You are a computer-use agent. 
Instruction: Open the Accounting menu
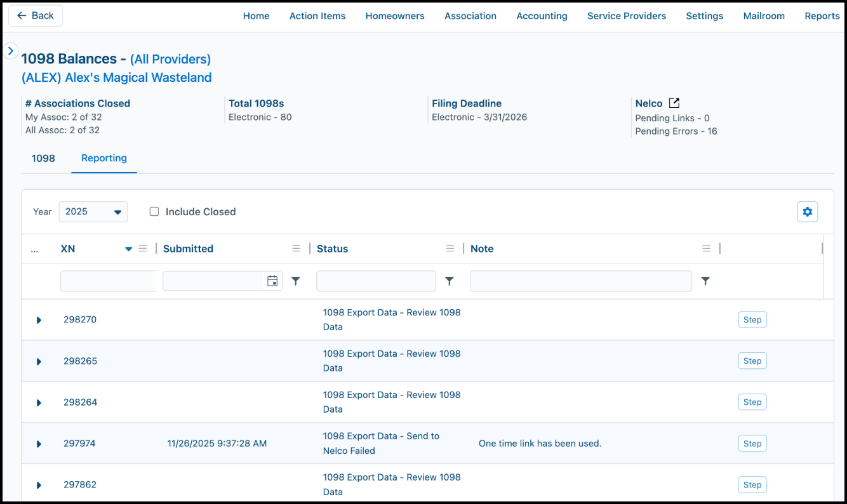542,16
